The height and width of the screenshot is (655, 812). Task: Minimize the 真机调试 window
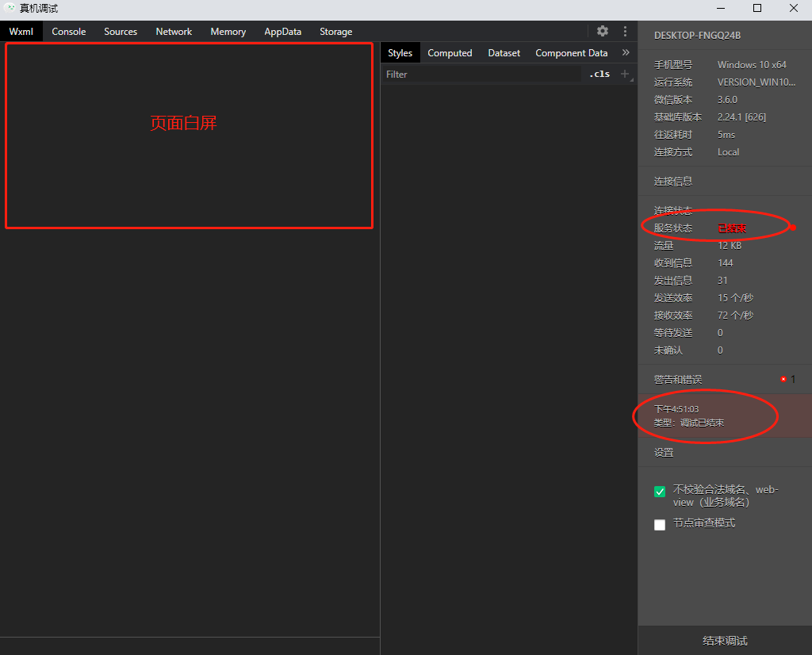[x=721, y=8]
